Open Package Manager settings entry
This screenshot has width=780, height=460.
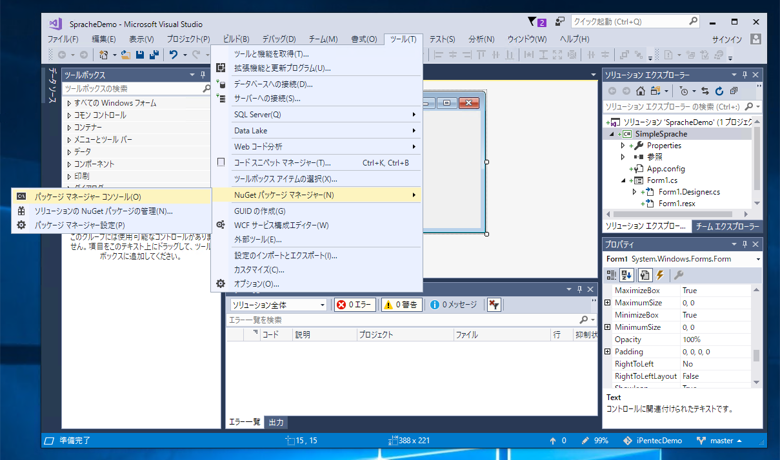coord(111,225)
